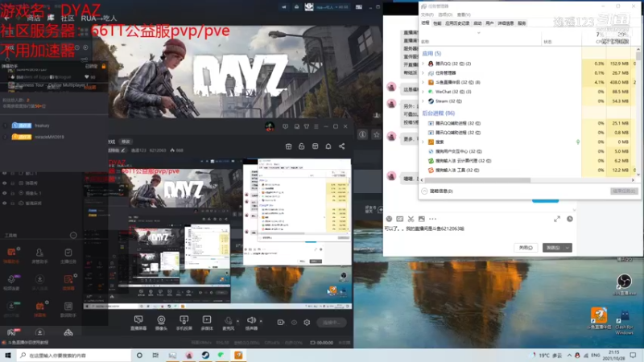Screen dimensions: 644x362
Task: Expand the WeChat process row
Action: 423,92
